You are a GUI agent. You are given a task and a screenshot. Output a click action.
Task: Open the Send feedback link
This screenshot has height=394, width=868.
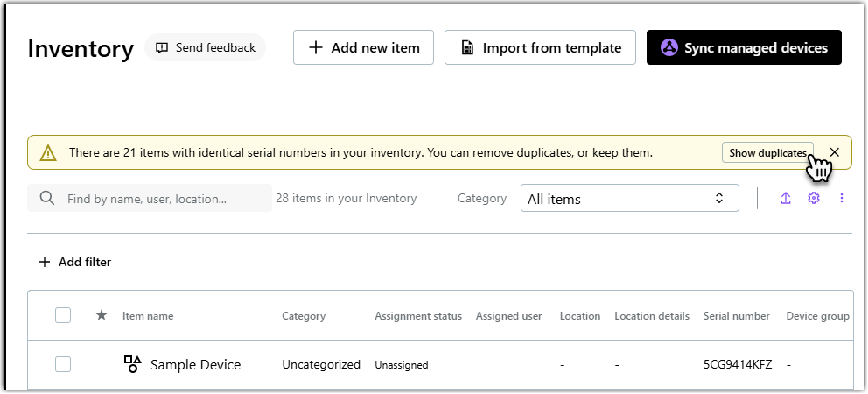click(x=205, y=47)
